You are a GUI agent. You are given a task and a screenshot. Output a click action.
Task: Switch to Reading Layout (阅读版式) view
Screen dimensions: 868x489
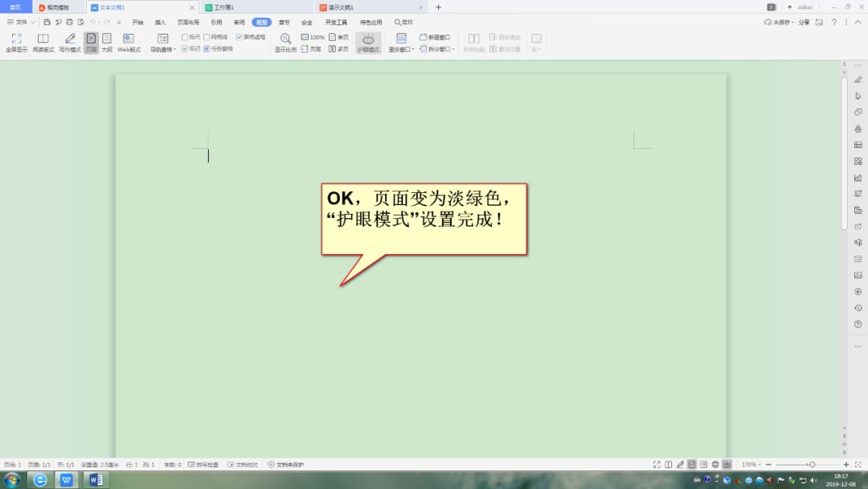pyautogui.click(x=43, y=43)
